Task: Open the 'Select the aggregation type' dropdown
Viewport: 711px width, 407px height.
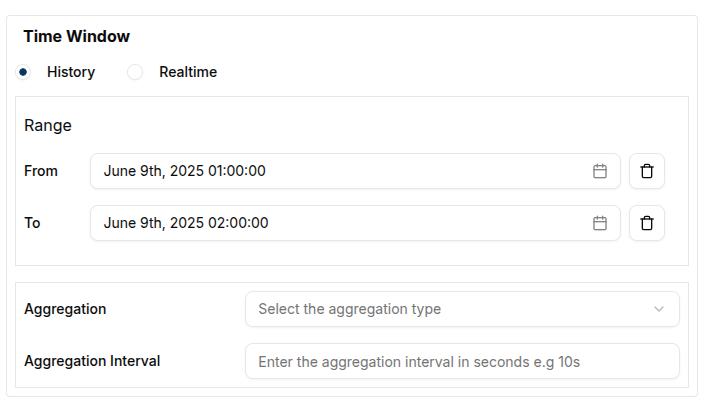Action: tap(450, 309)
